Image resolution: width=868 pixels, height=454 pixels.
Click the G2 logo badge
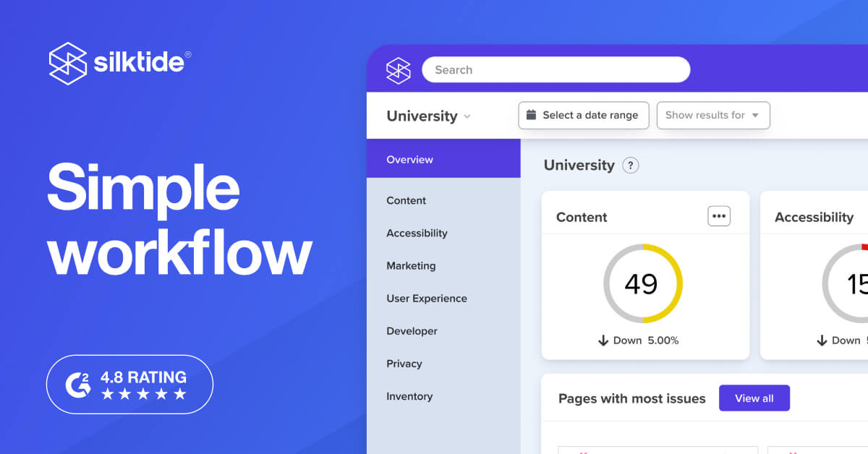click(78, 385)
